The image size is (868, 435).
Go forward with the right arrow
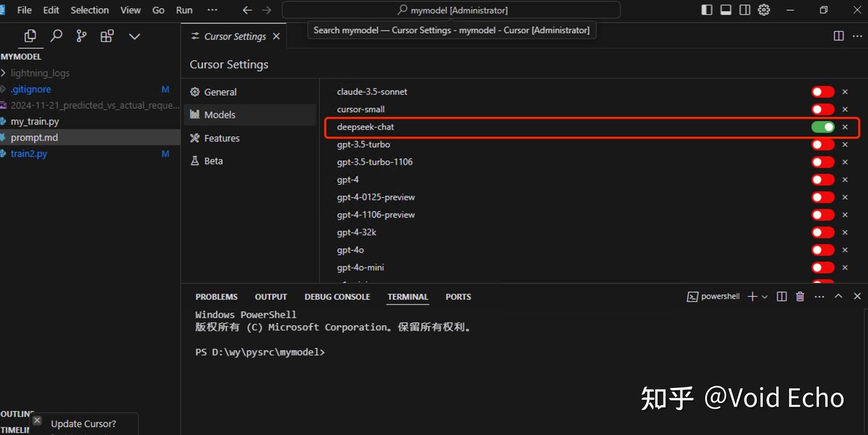pos(266,10)
